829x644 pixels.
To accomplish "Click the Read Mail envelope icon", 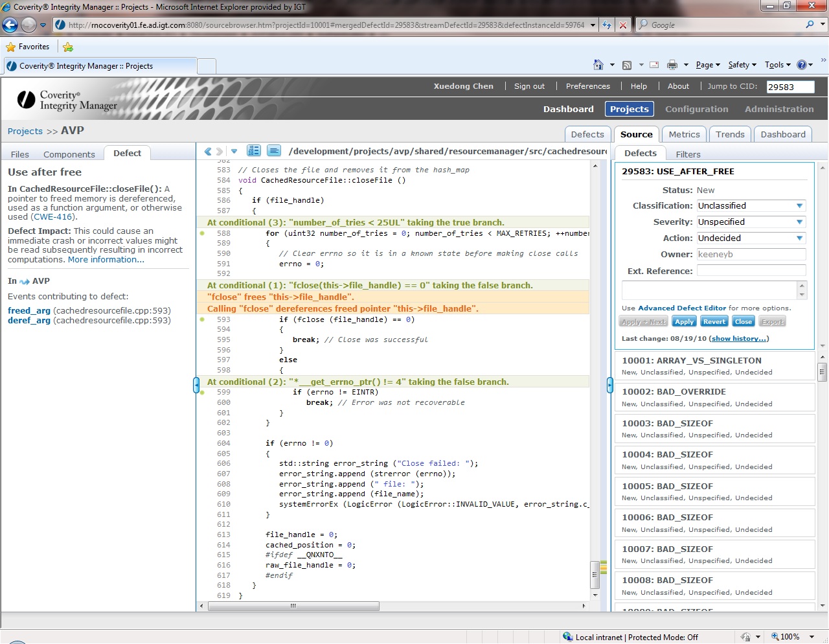I will pos(654,65).
